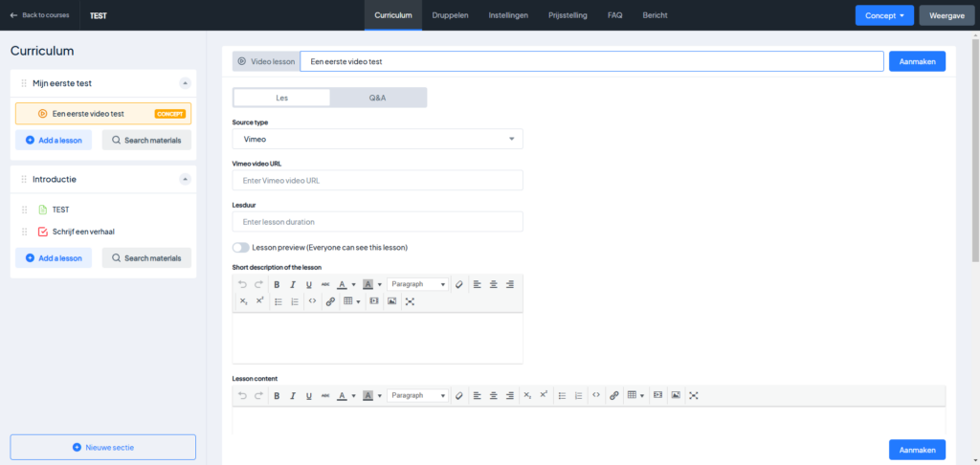Open source code view in Short description editor
Viewport: 980px width, 465px height.
313,301
